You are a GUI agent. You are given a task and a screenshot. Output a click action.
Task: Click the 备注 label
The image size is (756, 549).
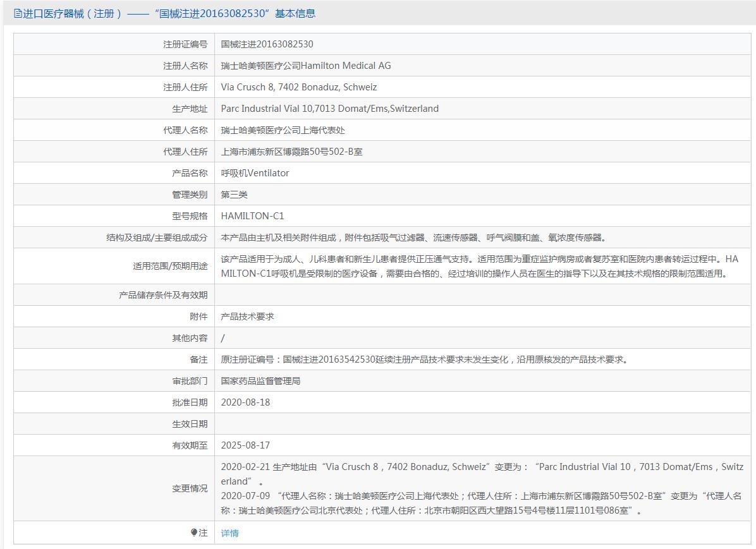click(x=198, y=359)
